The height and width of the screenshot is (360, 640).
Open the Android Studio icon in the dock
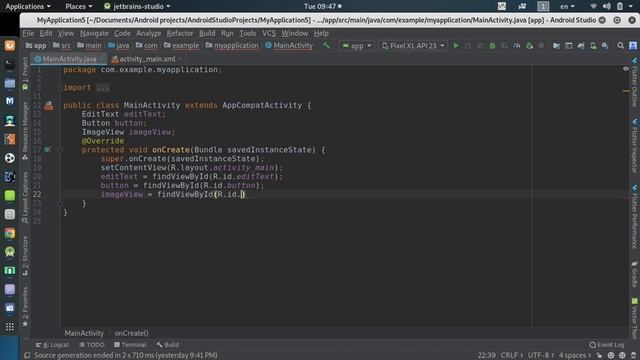[10, 252]
